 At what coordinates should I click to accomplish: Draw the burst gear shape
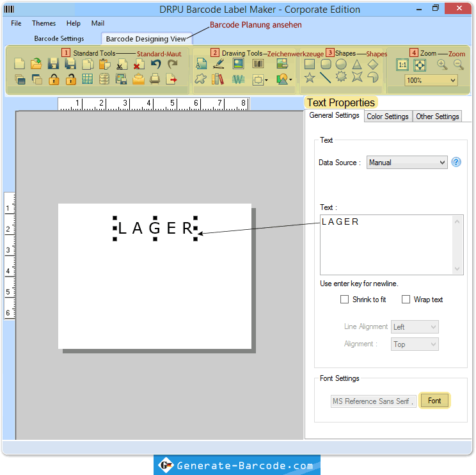[x=341, y=77]
